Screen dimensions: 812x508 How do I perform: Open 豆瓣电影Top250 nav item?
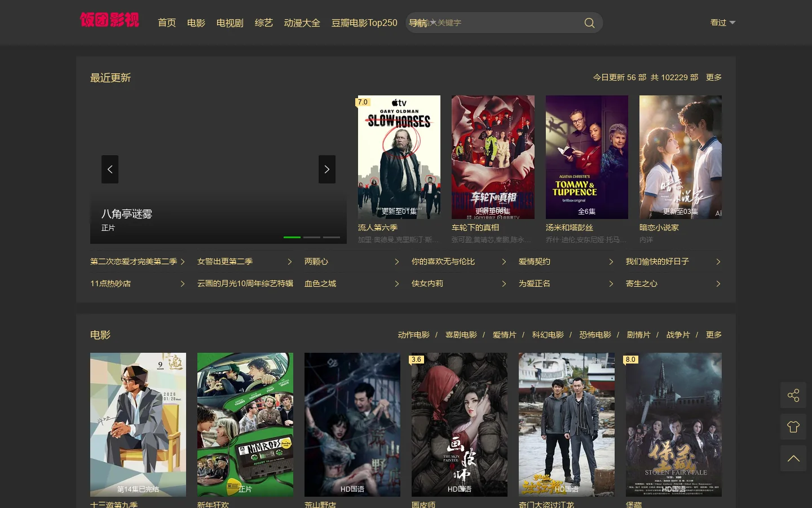(x=364, y=23)
